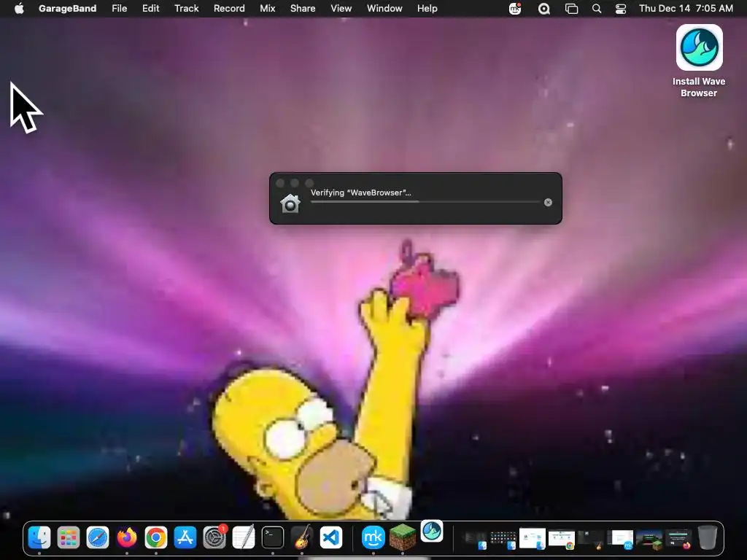The width and height of the screenshot is (747, 560).
Task: Launch Google Chrome from the Dock
Action: point(156,537)
